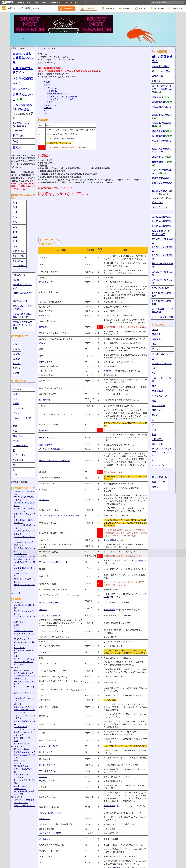Open ロストメディア in the right sidebar

(x=159, y=465)
